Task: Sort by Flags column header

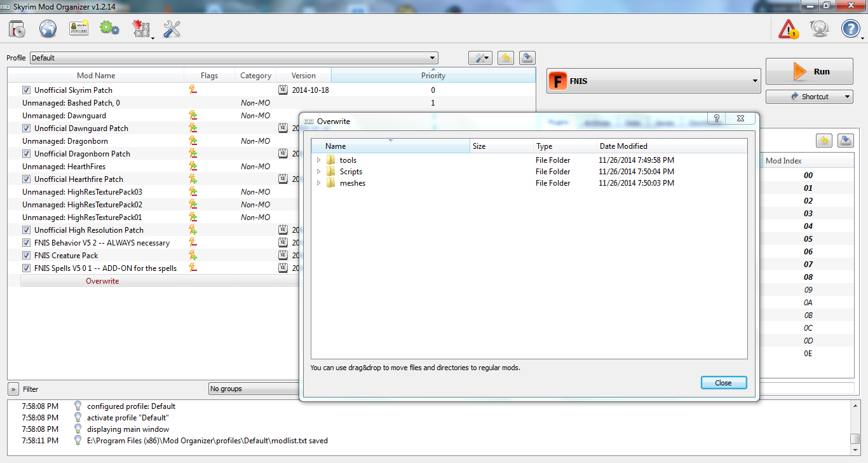Action: (x=209, y=76)
